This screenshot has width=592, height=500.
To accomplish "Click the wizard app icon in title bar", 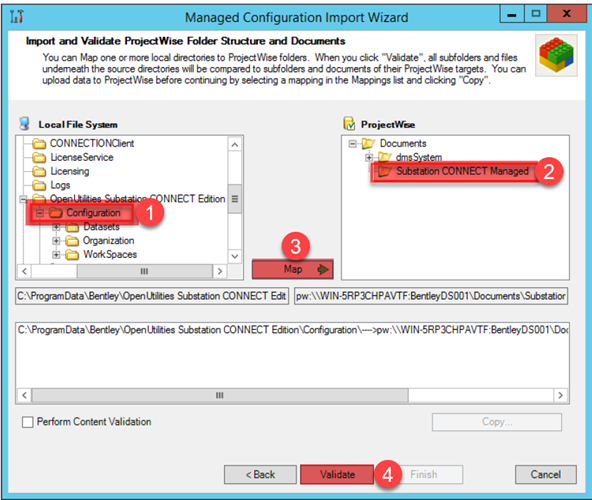I will (x=17, y=16).
